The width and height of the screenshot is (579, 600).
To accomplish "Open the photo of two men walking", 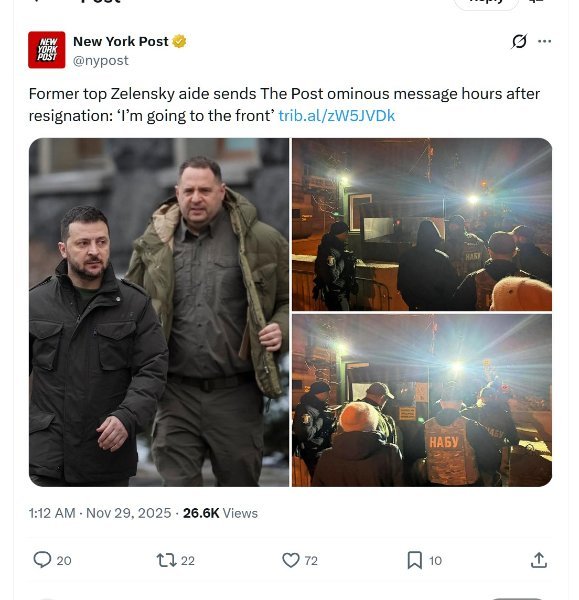I will pos(159,312).
